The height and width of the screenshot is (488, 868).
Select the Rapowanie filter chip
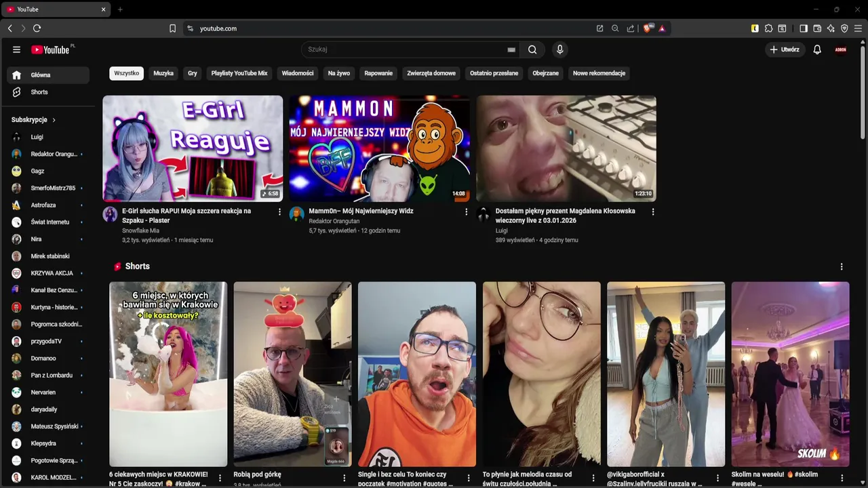click(x=378, y=73)
